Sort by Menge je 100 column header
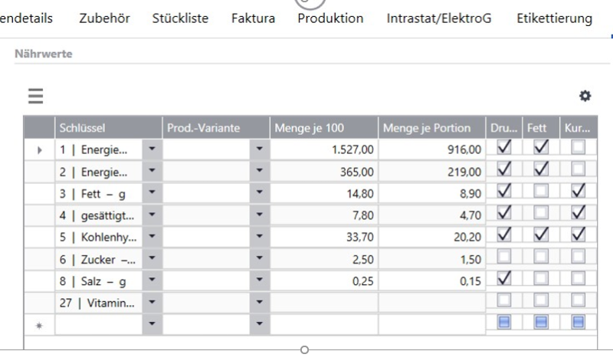613x364 pixels. [x=323, y=128]
